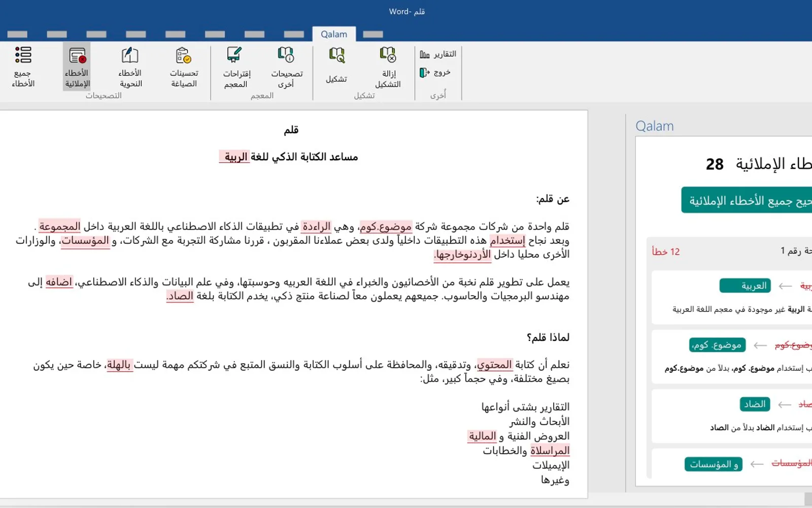Click highlighted word الراءدة in document
The image size is (812, 508).
[316, 226]
